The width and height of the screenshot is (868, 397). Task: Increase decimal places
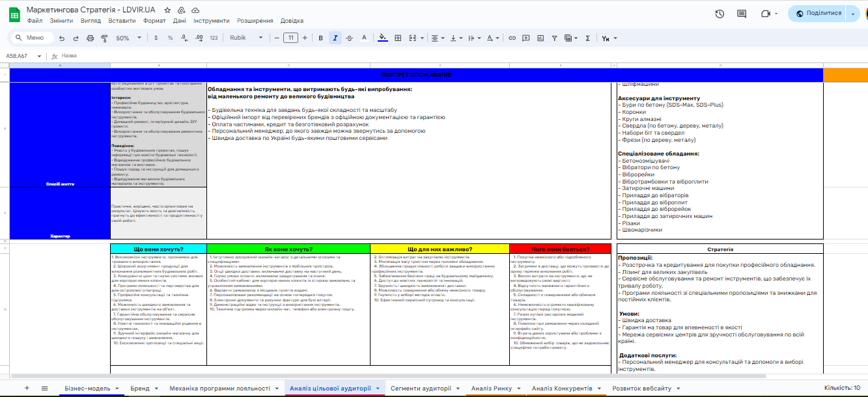(199, 38)
